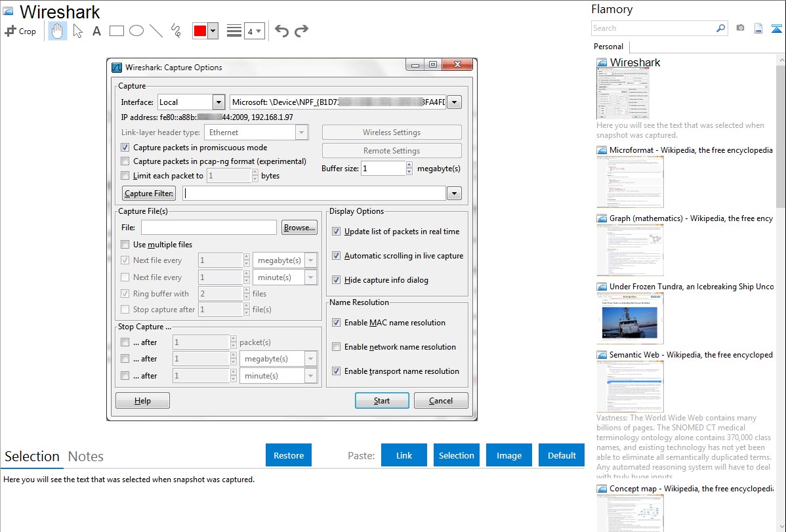Select the ellipse drawing tool
The width and height of the screenshot is (786, 532).
(136, 31)
